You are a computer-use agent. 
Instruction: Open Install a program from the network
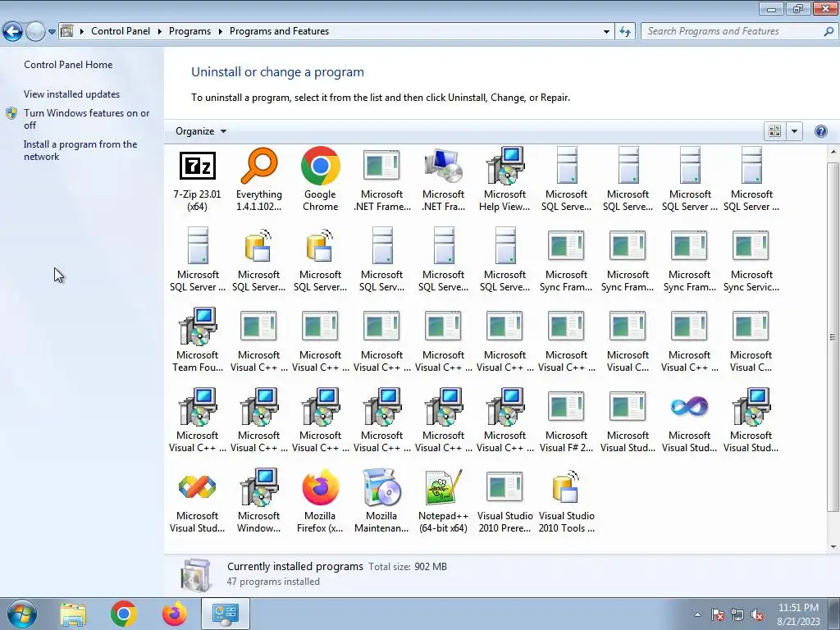80,151
